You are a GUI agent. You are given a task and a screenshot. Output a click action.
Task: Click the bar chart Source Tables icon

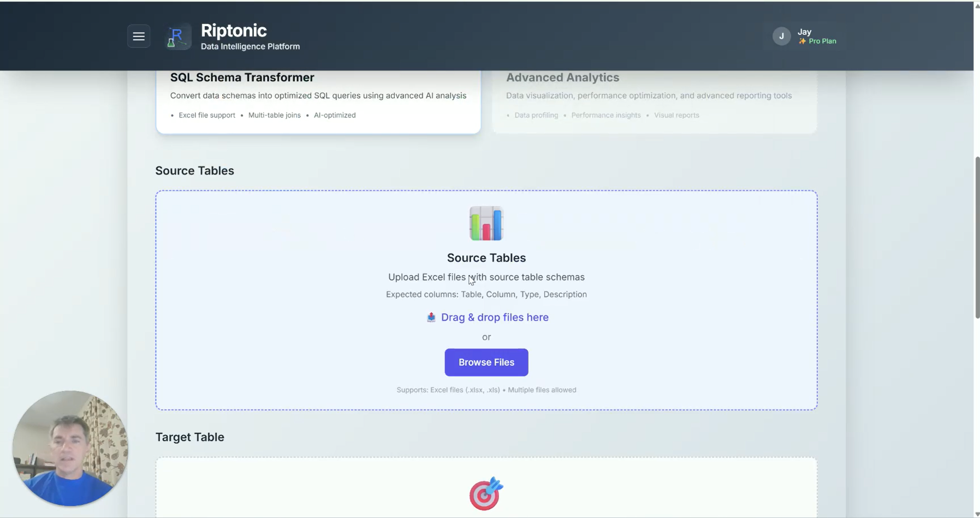click(x=486, y=223)
